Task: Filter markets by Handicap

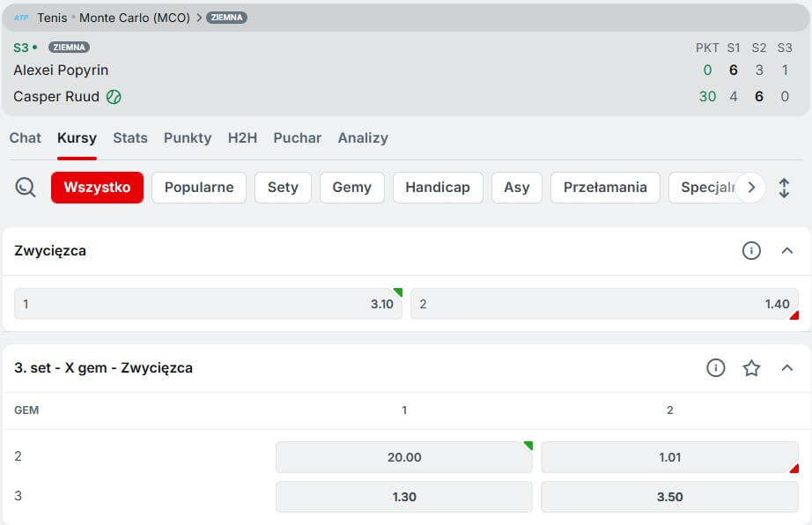Action: 437,188
